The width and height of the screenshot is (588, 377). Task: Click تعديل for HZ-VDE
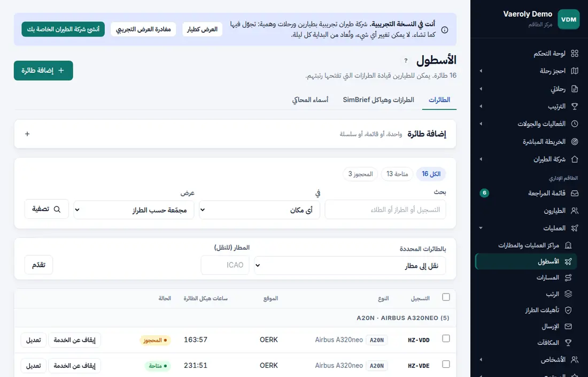pyautogui.click(x=33, y=366)
